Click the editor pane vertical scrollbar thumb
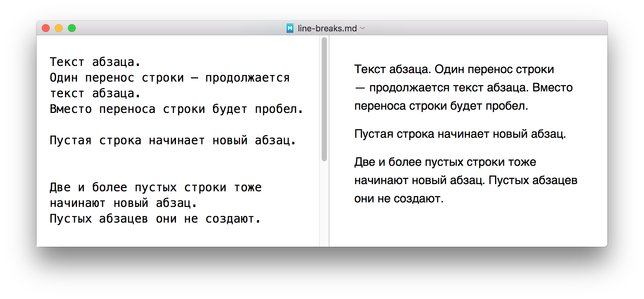 tap(324, 99)
